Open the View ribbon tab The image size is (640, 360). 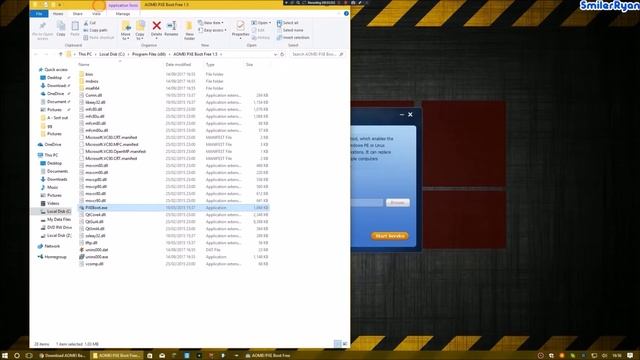[96, 14]
